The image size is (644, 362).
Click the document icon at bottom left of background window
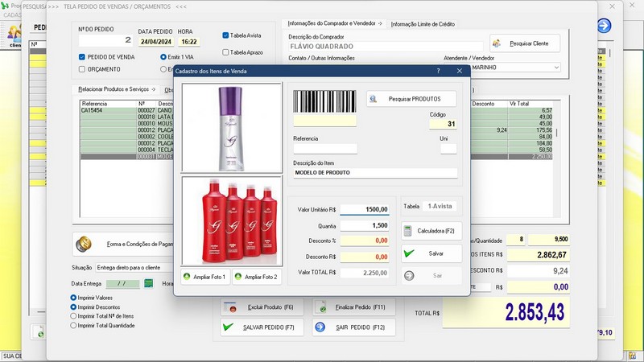(x=39, y=332)
